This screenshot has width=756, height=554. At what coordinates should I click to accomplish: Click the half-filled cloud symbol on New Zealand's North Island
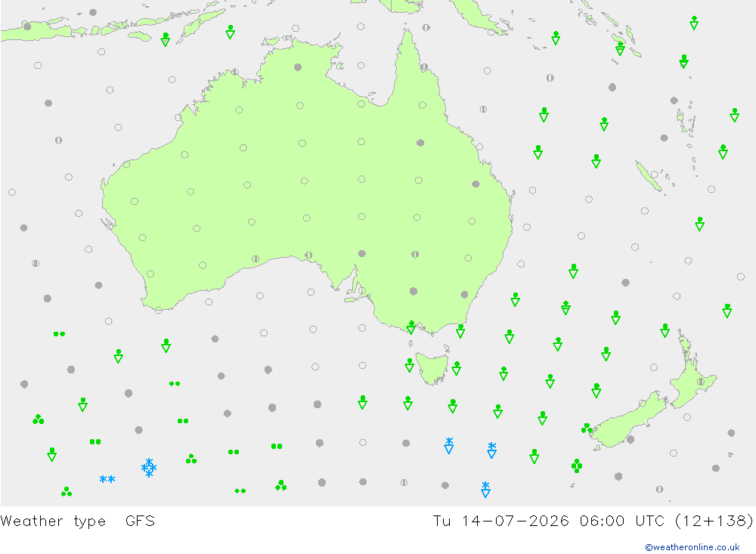click(x=701, y=382)
